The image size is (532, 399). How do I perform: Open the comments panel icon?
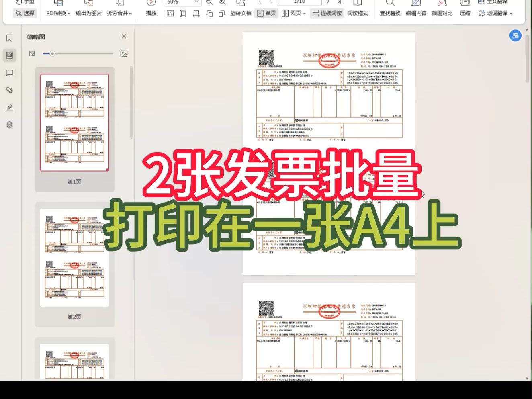10,73
